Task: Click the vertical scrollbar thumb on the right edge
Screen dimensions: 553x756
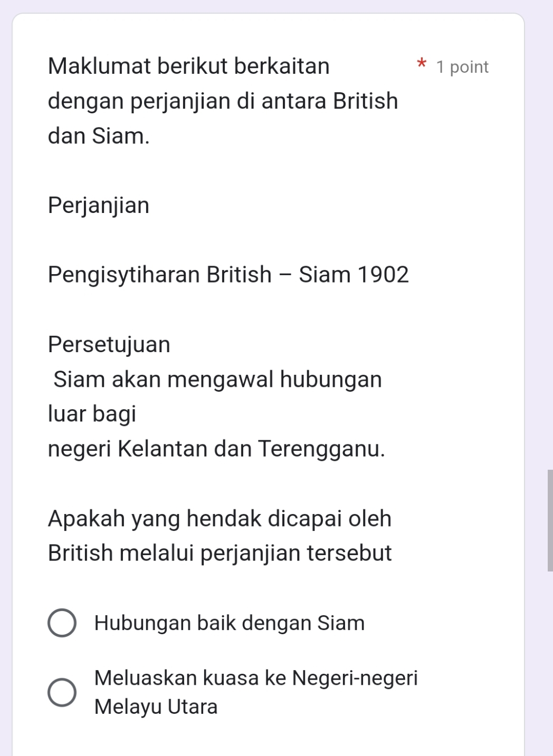Action: coord(550,520)
